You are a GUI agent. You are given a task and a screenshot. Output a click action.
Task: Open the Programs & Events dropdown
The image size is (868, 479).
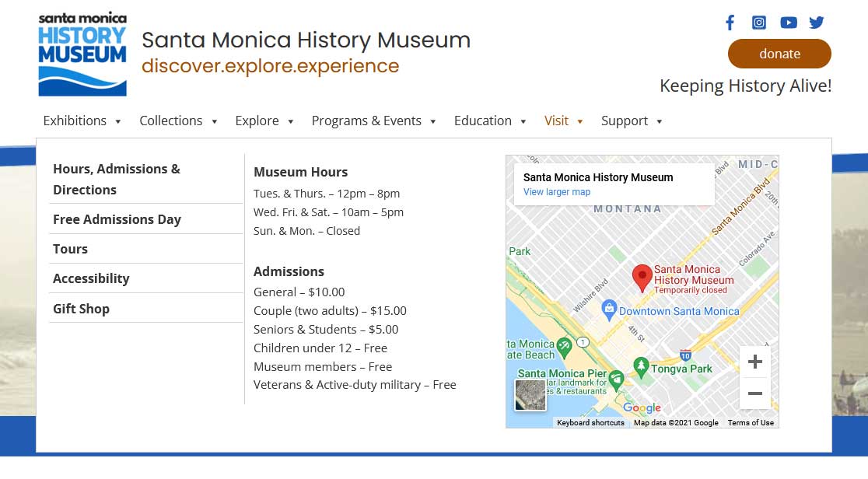coord(373,121)
